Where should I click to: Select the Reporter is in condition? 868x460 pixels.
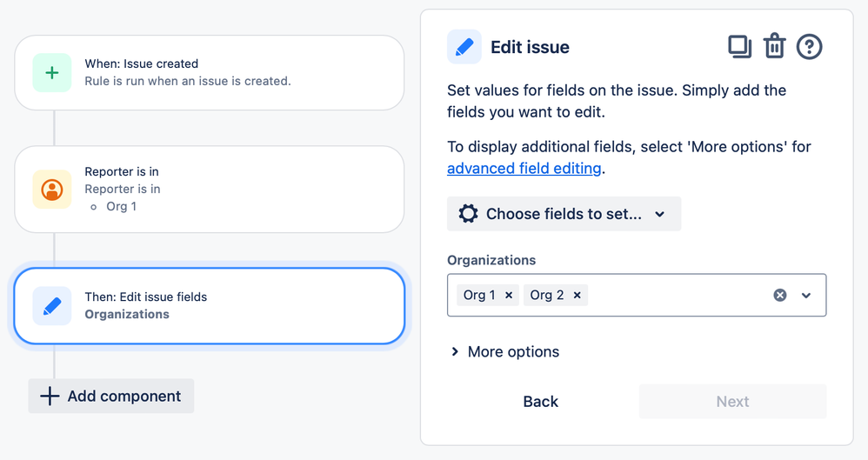tap(210, 190)
